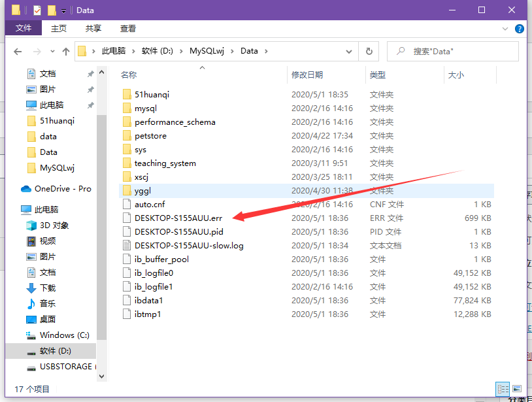
Task: Select 软件 (D:) drive in sidebar
Action: pyautogui.click(x=56, y=351)
